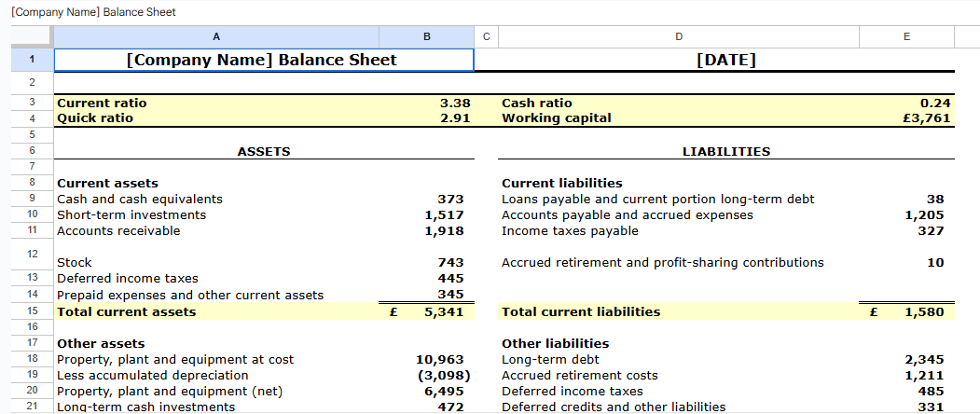Select column A header

(x=216, y=36)
